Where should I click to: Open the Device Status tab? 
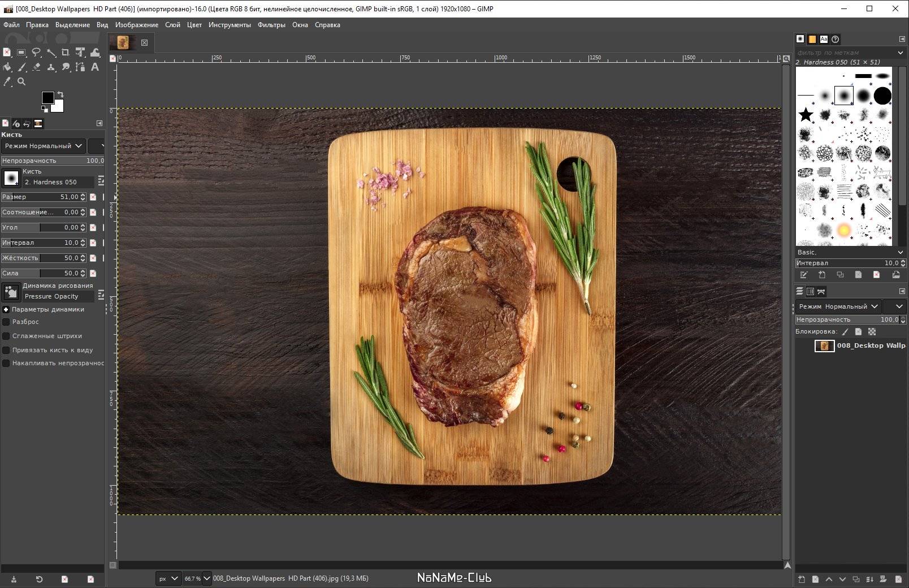click(16, 124)
